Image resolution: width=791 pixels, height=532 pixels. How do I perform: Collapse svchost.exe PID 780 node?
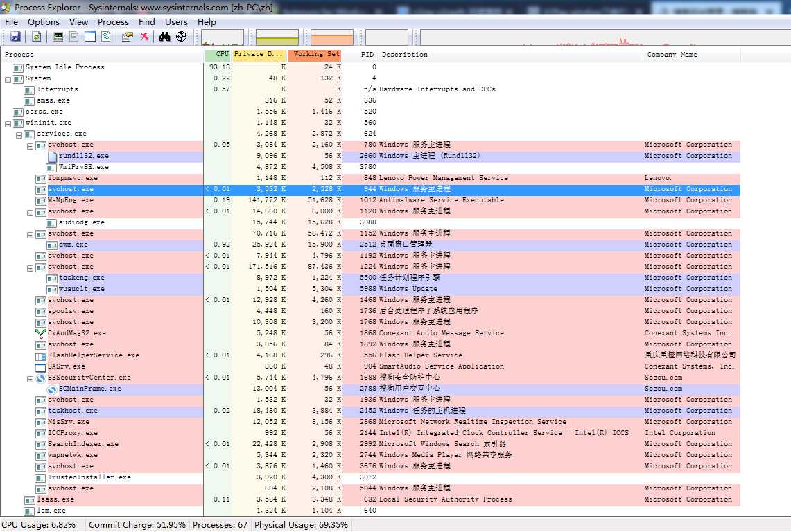(x=30, y=146)
